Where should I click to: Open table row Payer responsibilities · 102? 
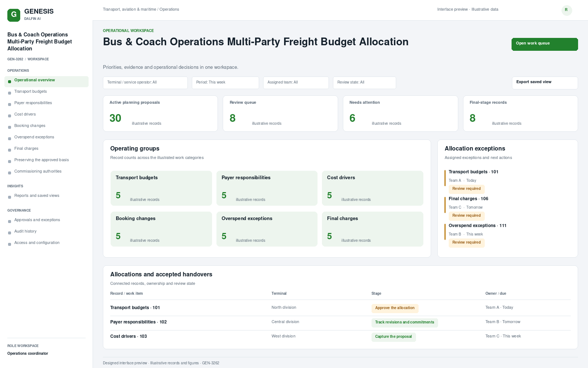340,322
